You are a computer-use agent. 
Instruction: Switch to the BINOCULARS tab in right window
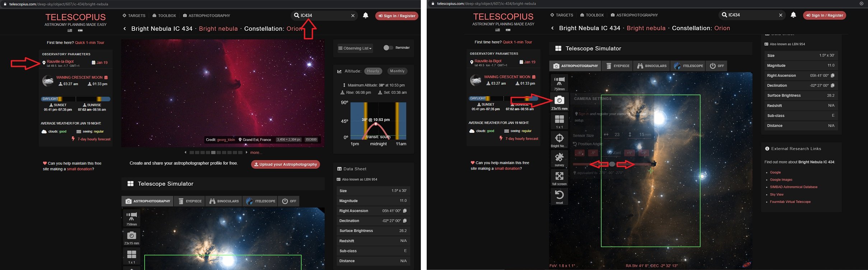pos(652,66)
